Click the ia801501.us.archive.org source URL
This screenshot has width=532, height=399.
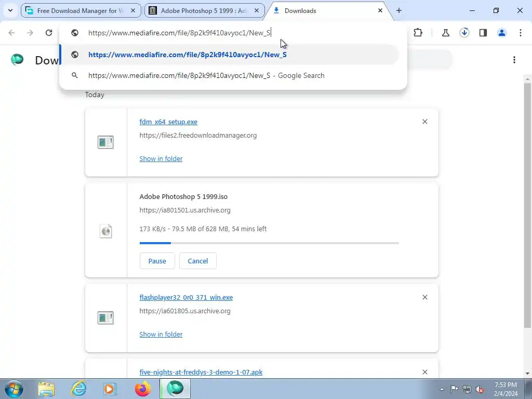click(x=185, y=210)
